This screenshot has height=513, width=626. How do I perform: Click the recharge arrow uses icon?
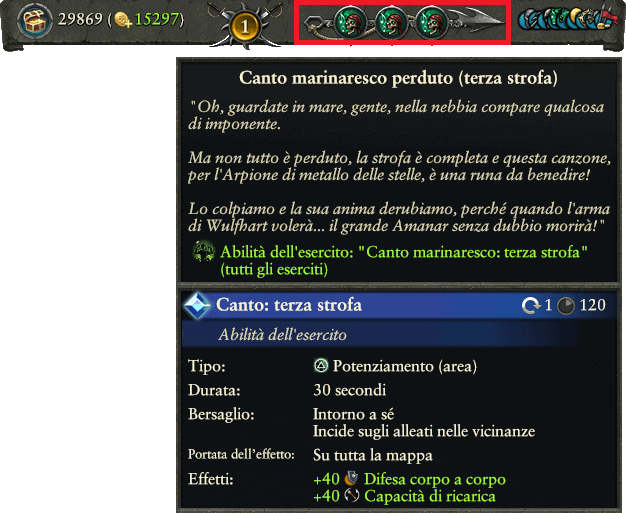click(531, 306)
